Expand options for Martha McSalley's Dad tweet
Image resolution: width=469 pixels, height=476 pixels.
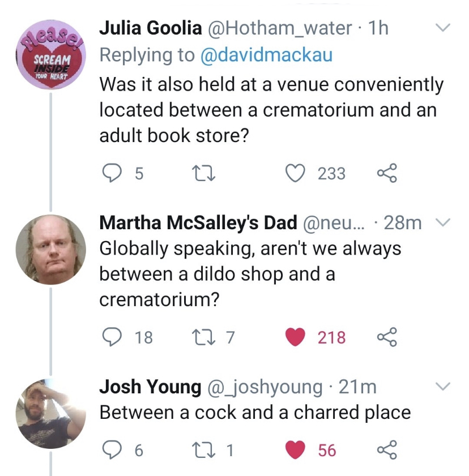coord(442,222)
